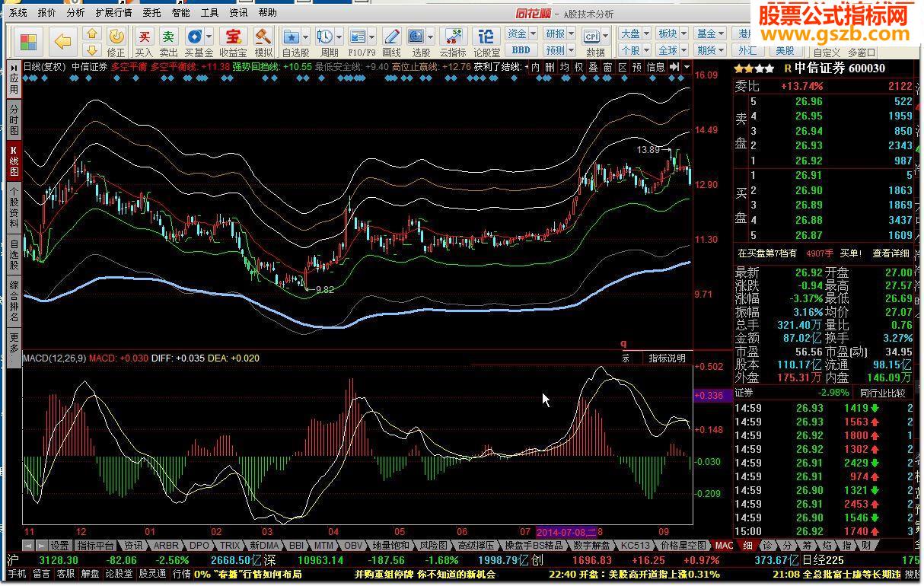924x586 pixels.
Task: Open the 报价 quotes menu
Action: tap(47, 13)
